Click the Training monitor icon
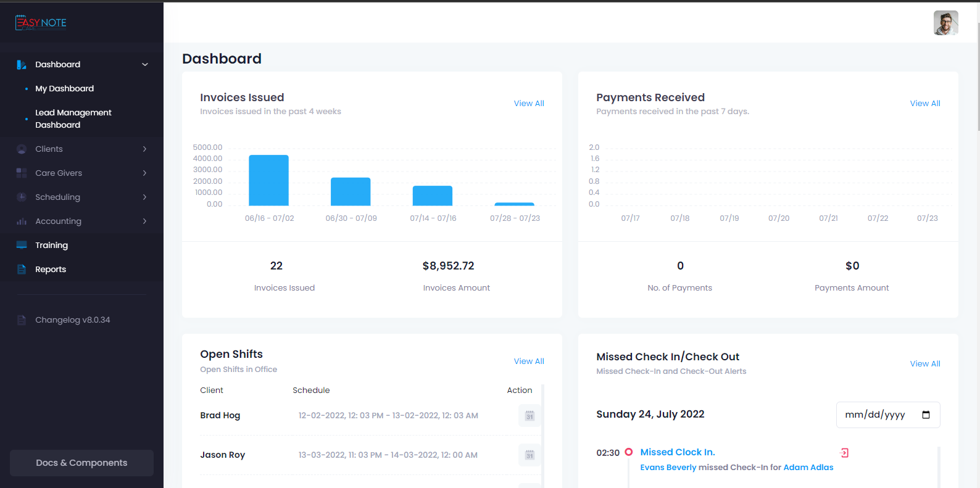The image size is (980, 488). [22, 246]
